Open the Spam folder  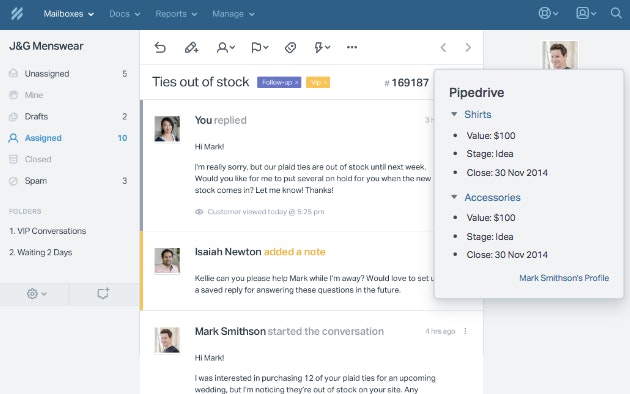(x=68, y=181)
